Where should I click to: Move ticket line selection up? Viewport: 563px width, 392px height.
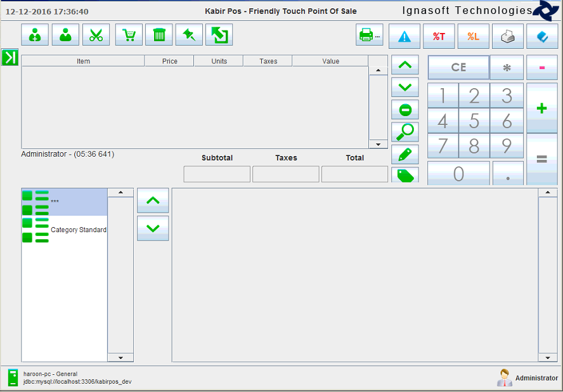405,65
